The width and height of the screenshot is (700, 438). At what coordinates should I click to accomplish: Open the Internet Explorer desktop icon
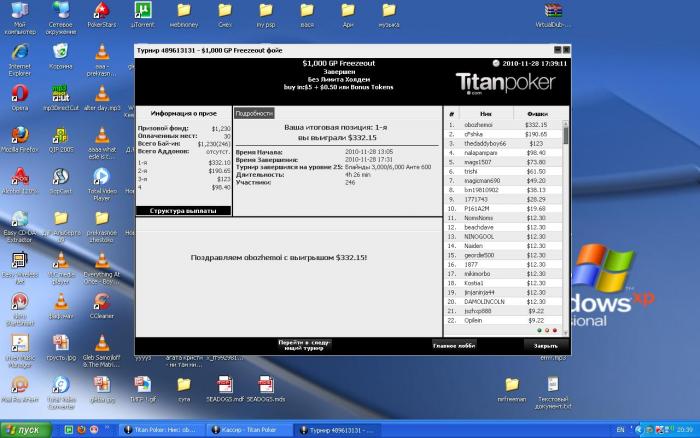(20, 60)
